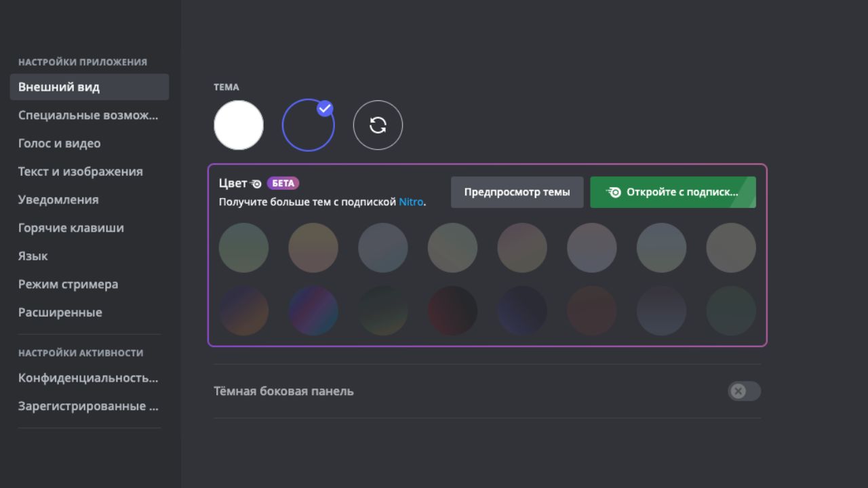
Task: Select the fourth color theme in bottom row
Action: pyautogui.click(x=452, y=310)
